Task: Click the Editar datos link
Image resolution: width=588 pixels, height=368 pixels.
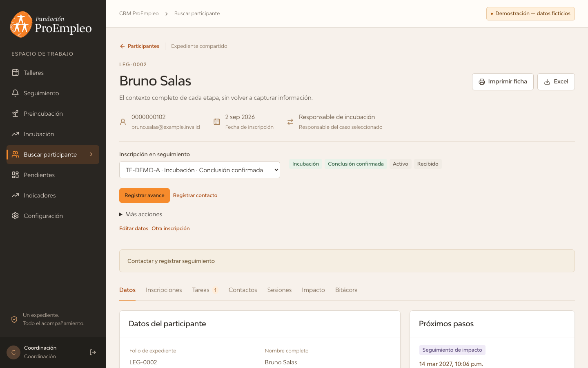Action: click(x=134, y=229)
